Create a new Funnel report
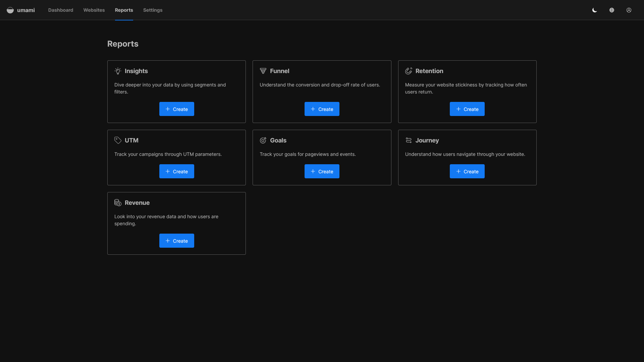Viewport: 644px width, 362px height. click(x=322, y=109)
